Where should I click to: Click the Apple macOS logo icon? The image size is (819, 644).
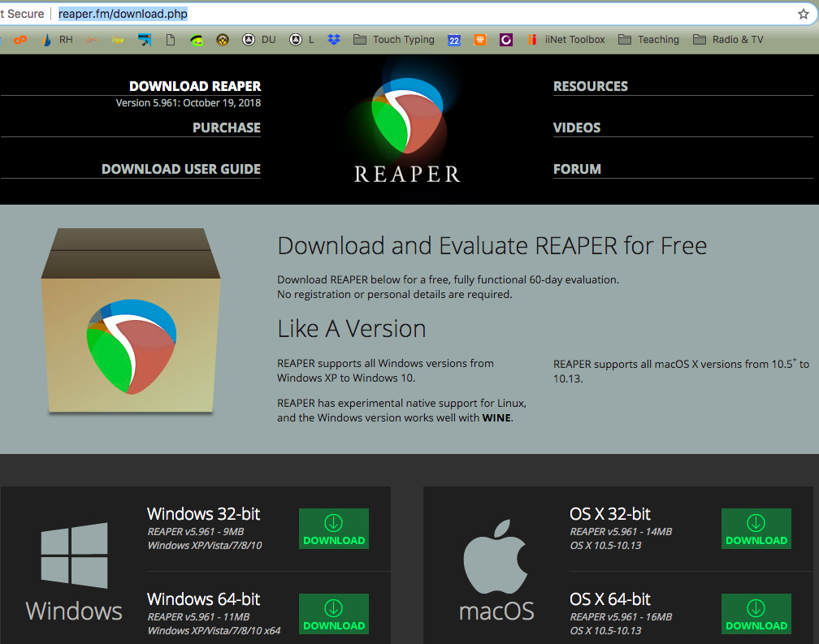pyautogui.click(x=496, y=556)
